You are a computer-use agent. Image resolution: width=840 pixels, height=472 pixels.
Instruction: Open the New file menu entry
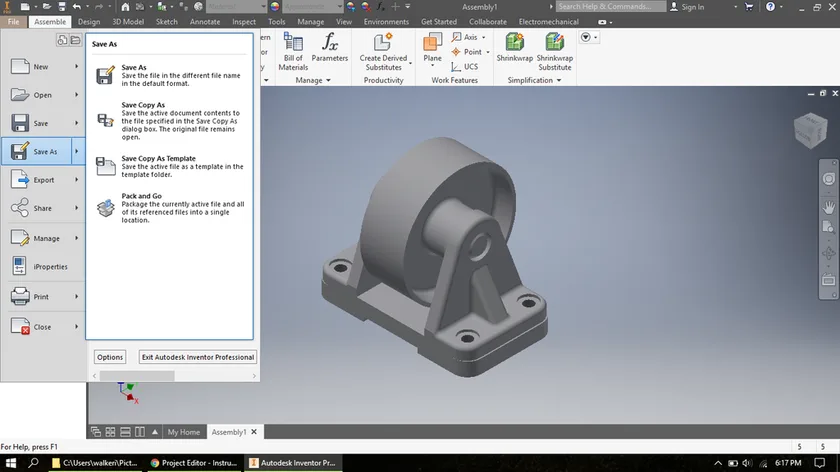click(x=42, y=66)
